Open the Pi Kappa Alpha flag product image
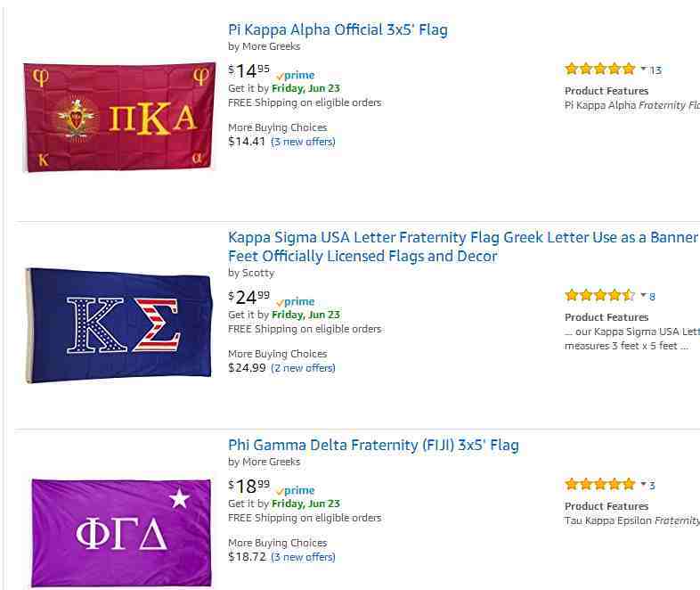Viewport: 700px width, 590px height. 119,117
